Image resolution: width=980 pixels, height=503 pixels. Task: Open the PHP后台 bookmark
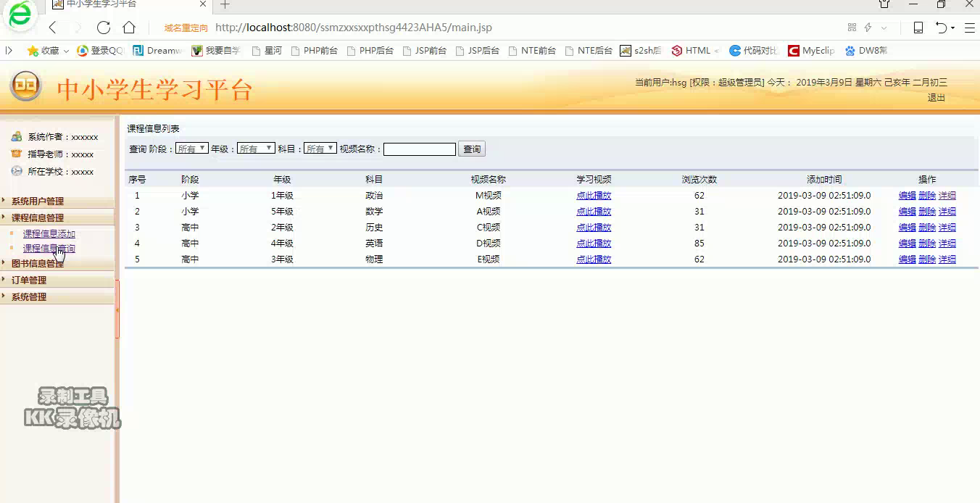coord(370,51)
